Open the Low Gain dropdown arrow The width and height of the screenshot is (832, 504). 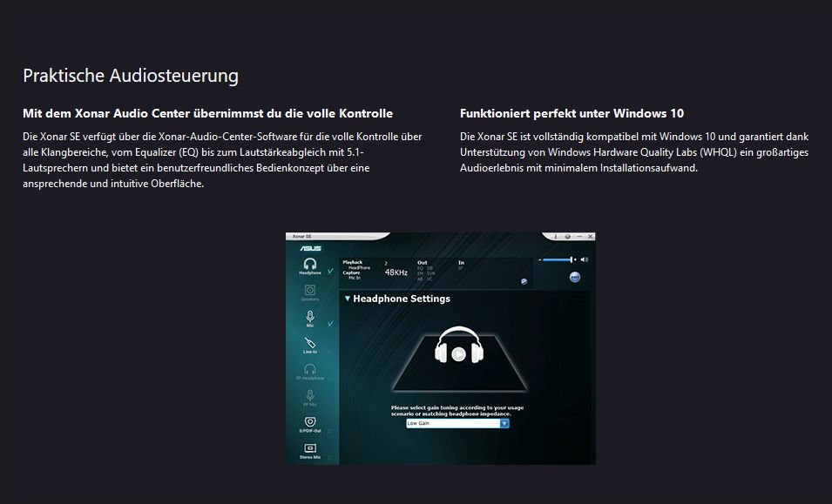point(504,423)
